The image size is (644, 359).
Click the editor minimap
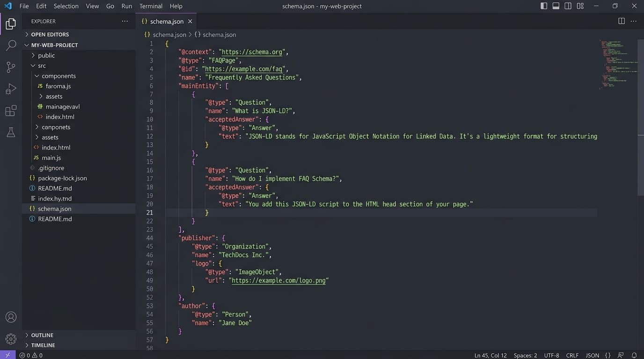coord(617,65)
